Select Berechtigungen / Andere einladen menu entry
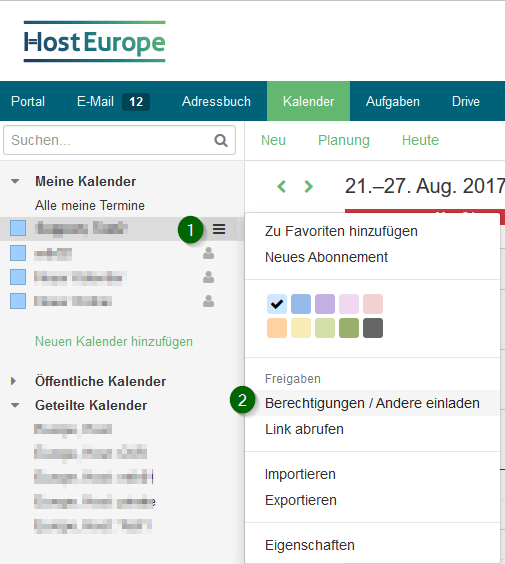Viewport: 505px width, 564px height. (372, 403)
